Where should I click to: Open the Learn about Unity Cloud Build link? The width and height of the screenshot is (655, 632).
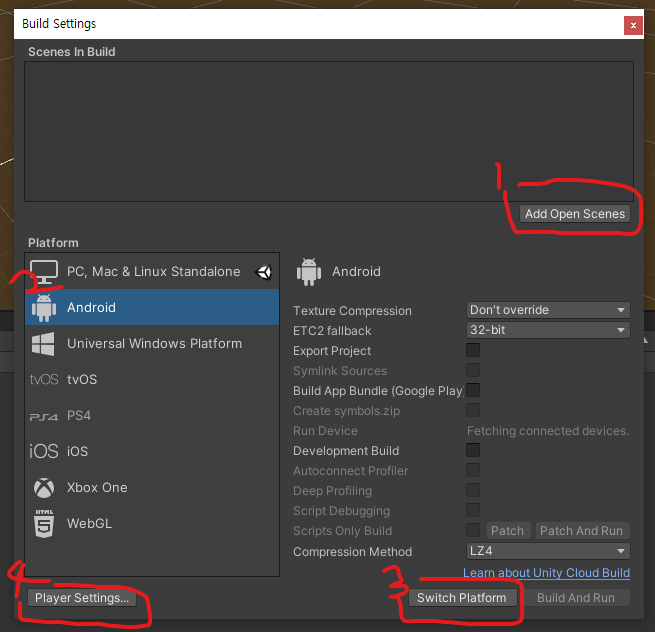(x=546, y=573)
